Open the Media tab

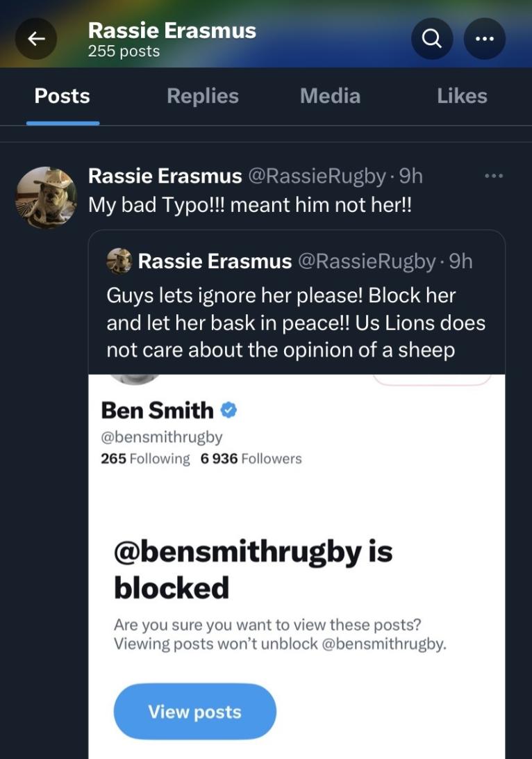330,96
